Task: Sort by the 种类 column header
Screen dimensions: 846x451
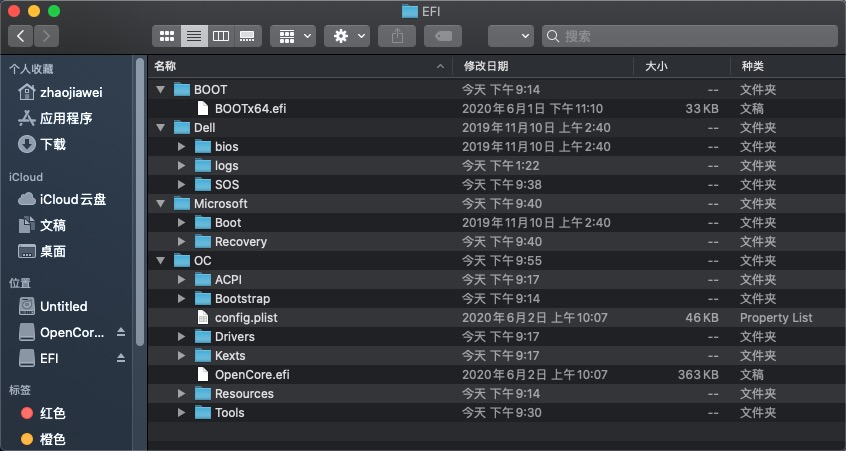Action: [788, 66]
